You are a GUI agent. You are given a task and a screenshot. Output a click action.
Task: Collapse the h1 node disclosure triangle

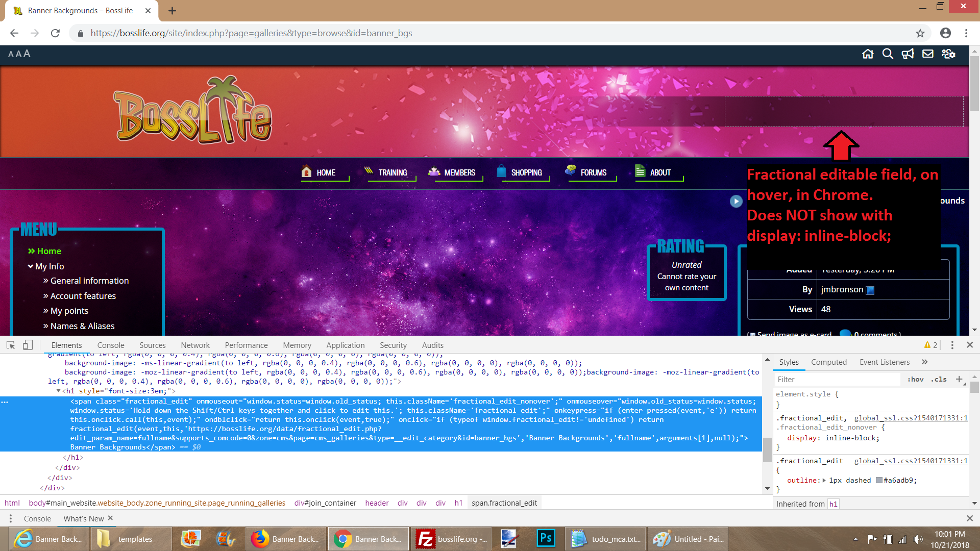(58, 391)
